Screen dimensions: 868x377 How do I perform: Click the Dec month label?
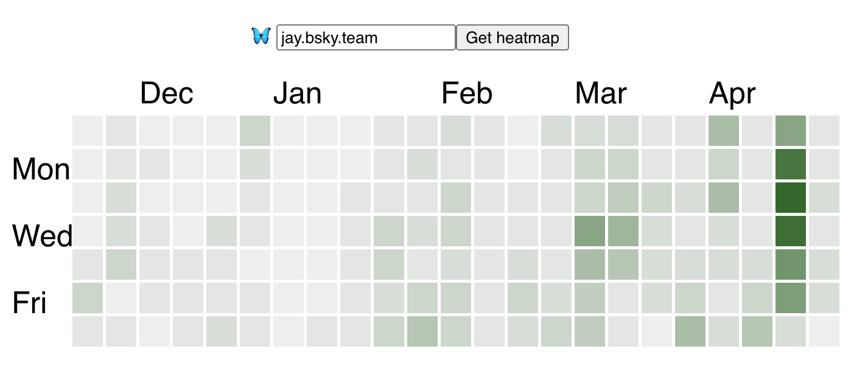pos(167,92)
